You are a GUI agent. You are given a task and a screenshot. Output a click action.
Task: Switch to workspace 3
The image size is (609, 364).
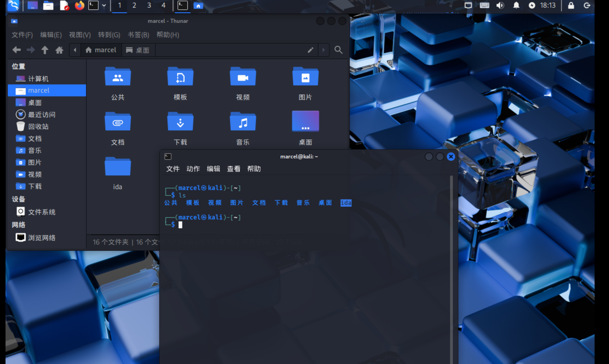tap(149, 6)
